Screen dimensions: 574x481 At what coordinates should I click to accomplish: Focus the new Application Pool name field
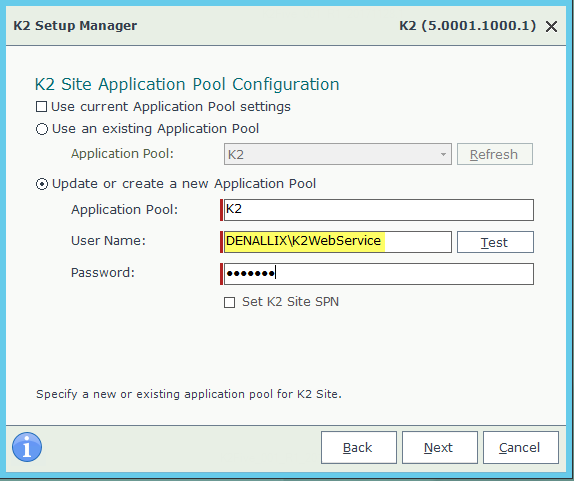coord(379,210)
